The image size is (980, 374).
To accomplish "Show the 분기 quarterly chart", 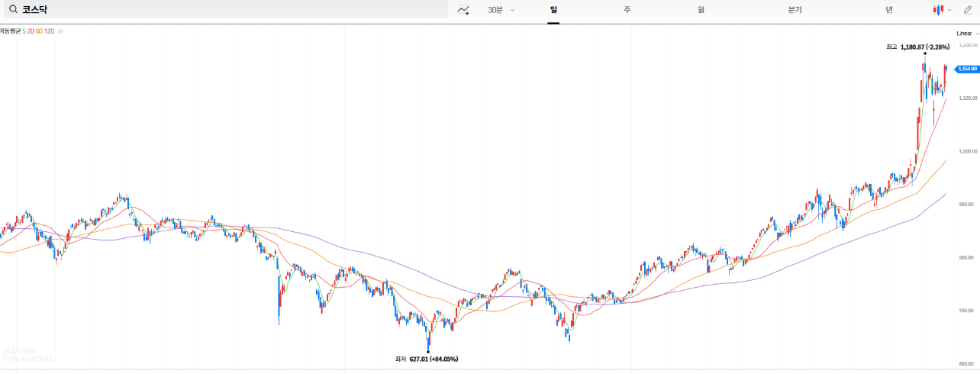I will point(795,10).
